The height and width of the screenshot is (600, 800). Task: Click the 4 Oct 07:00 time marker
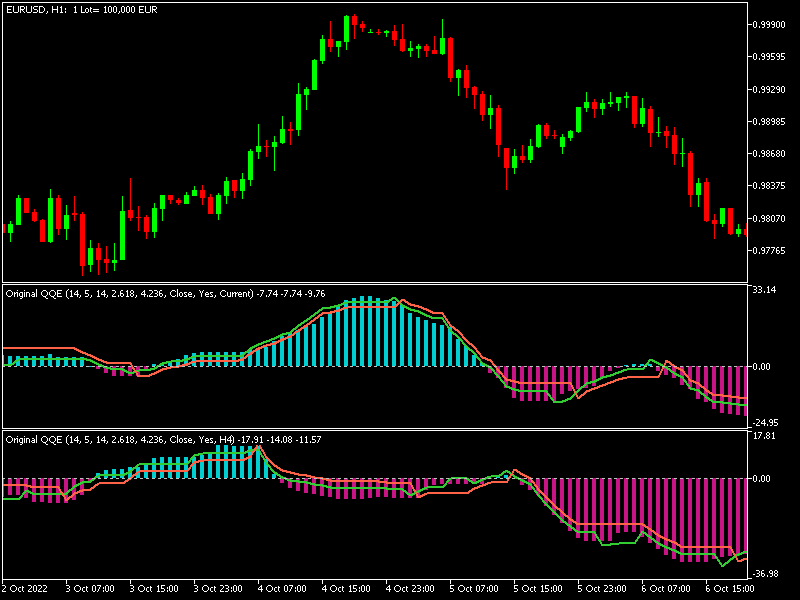click(x=282, y=588)
